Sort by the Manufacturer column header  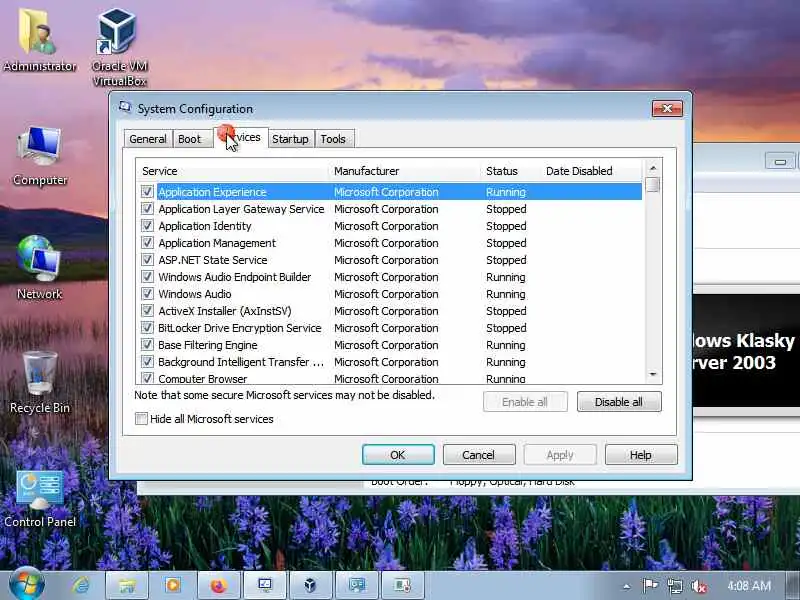coord(406,171)
